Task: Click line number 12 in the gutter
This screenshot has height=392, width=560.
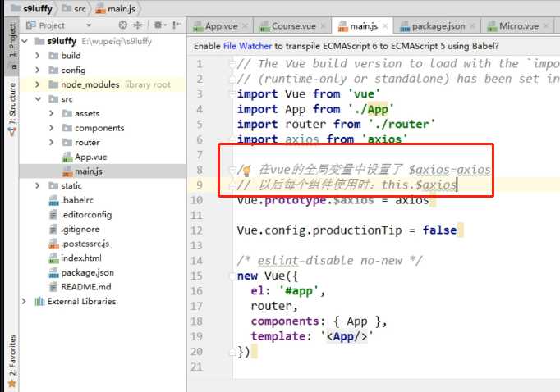Action: pos(196,230)
